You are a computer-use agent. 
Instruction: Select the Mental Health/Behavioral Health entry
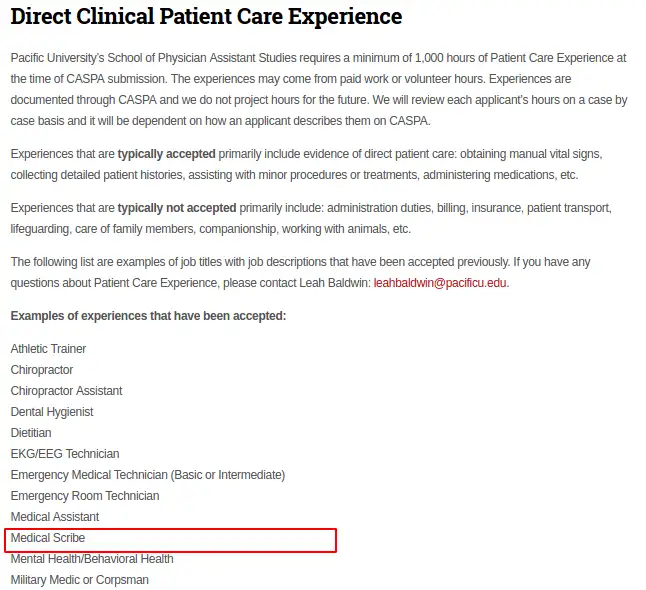tap(92, 559)
